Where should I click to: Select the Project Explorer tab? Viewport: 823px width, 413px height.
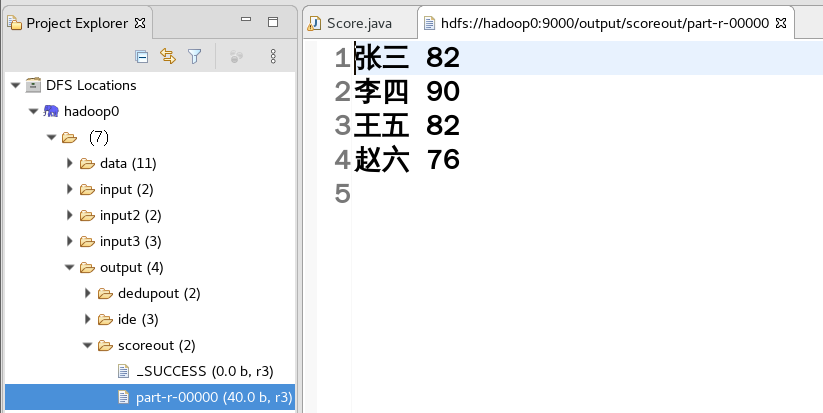[77, 23]
